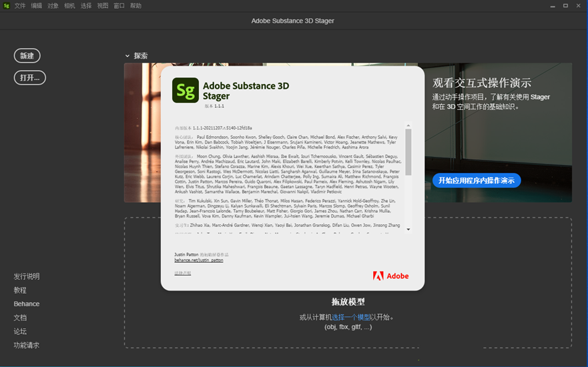
Task: Click the 打开... button
Action: point(29,77)
